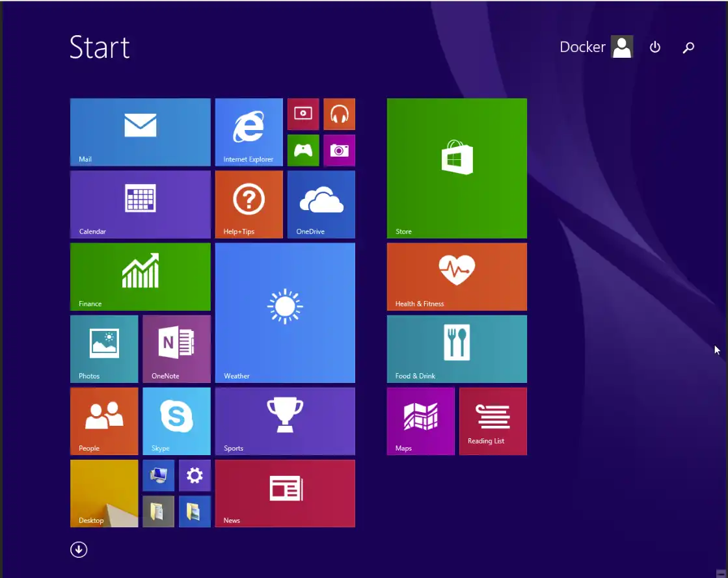Screen dimensions: 728x578
Task: Open the Video app small tile
Action: click(303, 114)
